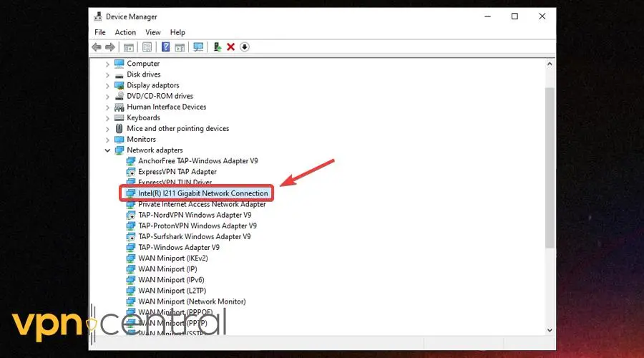Viewport: 644px width, 358px height.
Task: Close the Device Manager window
Action: coord(542,16)
